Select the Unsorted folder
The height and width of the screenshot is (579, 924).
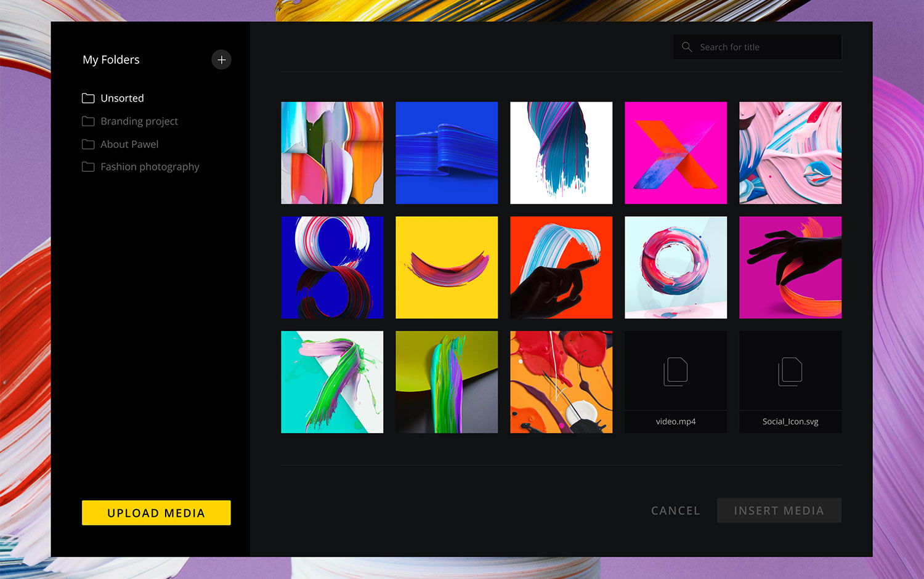pyautogui.click(x=122, y=97)
